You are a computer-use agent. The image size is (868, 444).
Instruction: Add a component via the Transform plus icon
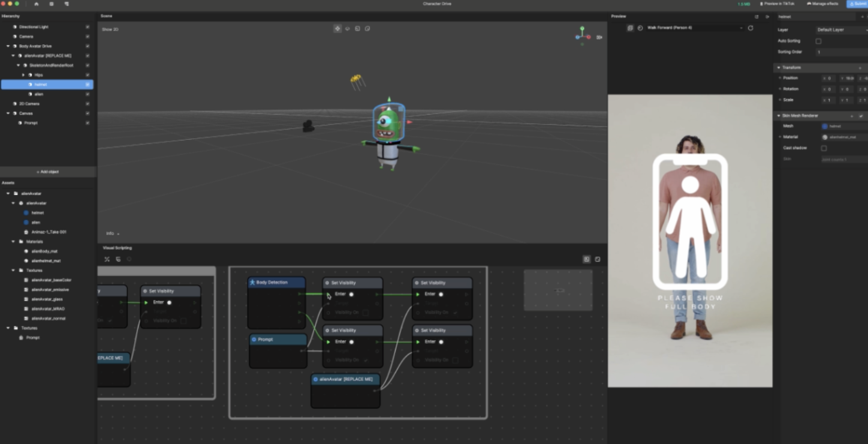point(860,68)
